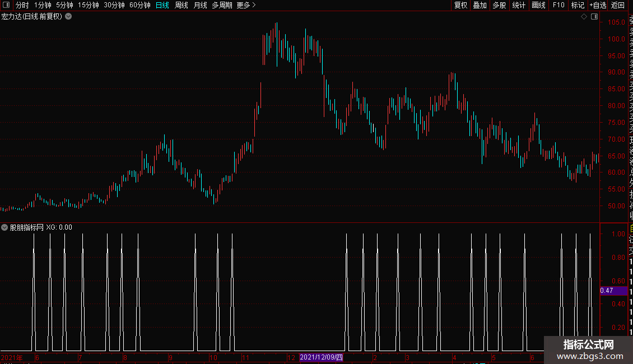Image resolution: width=633 pixels, height=364 pixels.
Task: Switch to 周线 weekly chart
Action: [181, 5]
